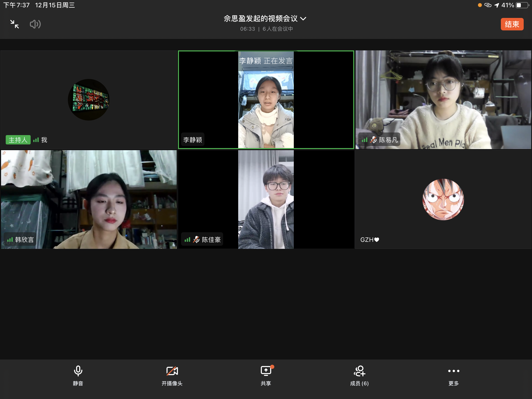Toggle the speaker audio output icon
Image resolution: width=532 pixels, height=399 pixels.
pos(35,24)
